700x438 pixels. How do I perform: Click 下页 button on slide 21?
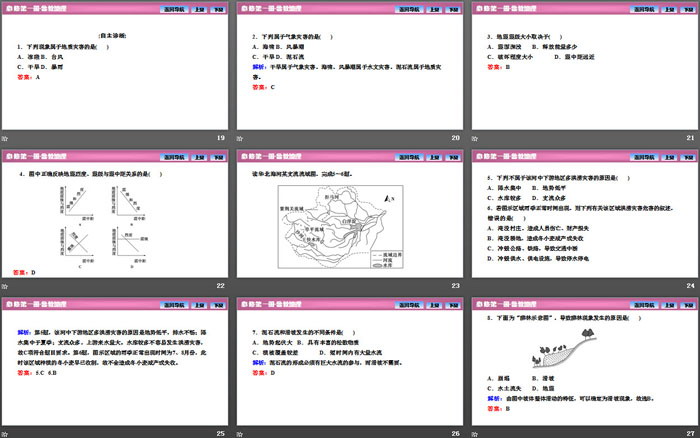[688, 9]
